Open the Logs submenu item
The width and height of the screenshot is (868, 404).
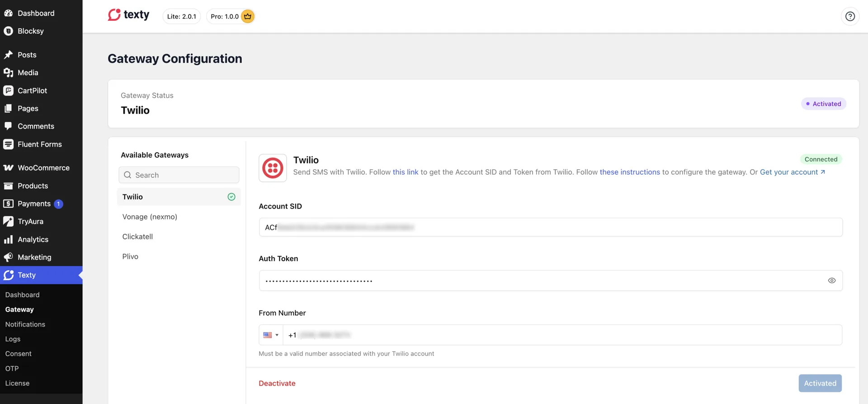(x=13, y=339)
